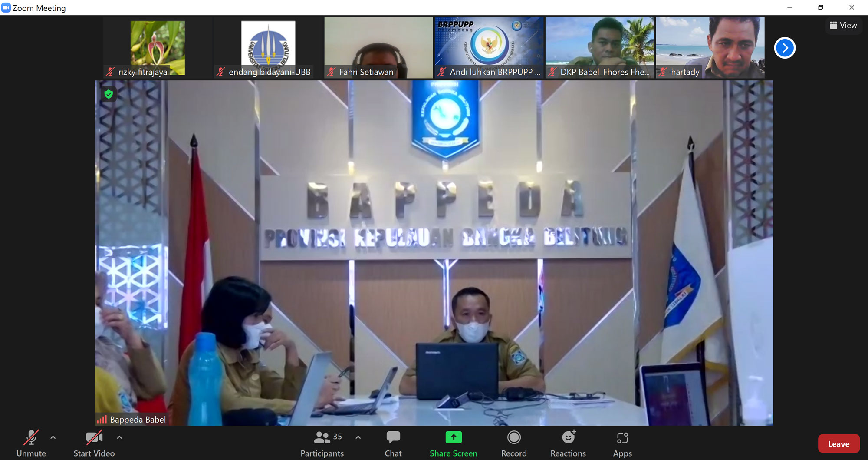
Task: Turn on camera with Start Video
Action: click(94, 443)
